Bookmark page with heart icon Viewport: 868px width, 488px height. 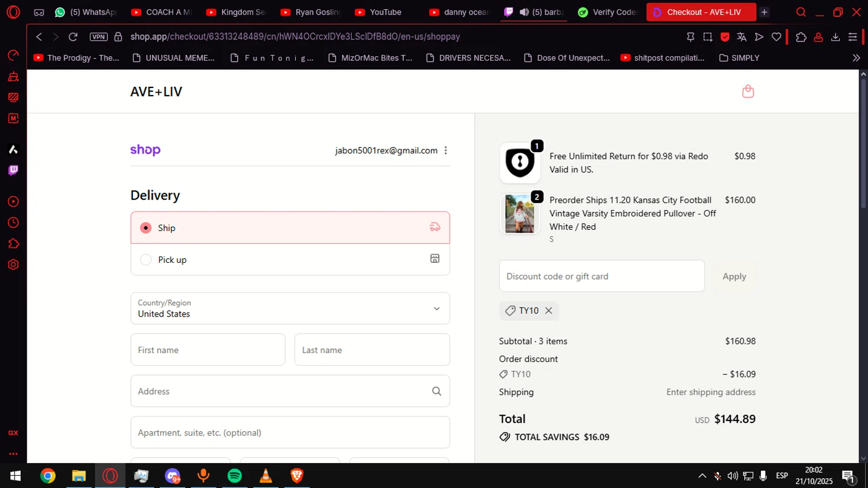[777, 36]
